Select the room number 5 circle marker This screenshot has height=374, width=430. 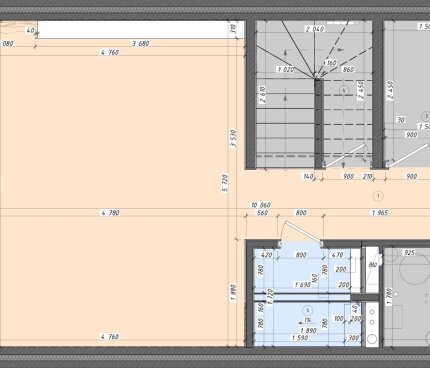[x=307, y=311]
